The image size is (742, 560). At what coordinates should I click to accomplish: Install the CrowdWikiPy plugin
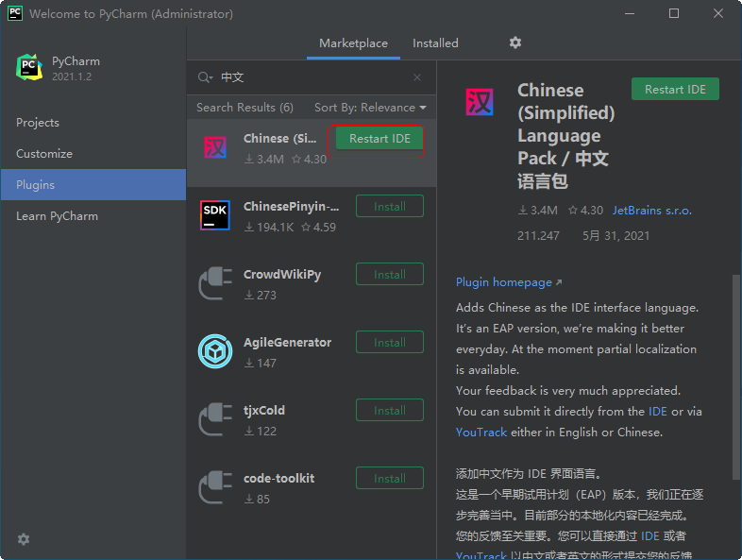(x=390, y=275)
